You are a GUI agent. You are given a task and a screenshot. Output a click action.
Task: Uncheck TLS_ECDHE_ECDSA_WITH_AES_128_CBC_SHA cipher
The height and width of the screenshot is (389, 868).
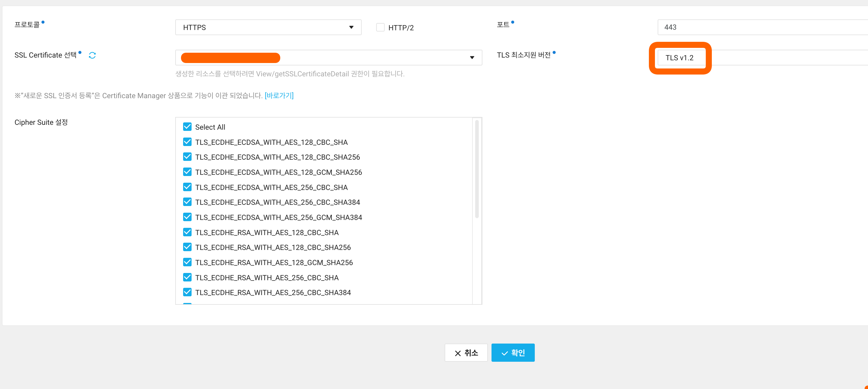point(187,142)
